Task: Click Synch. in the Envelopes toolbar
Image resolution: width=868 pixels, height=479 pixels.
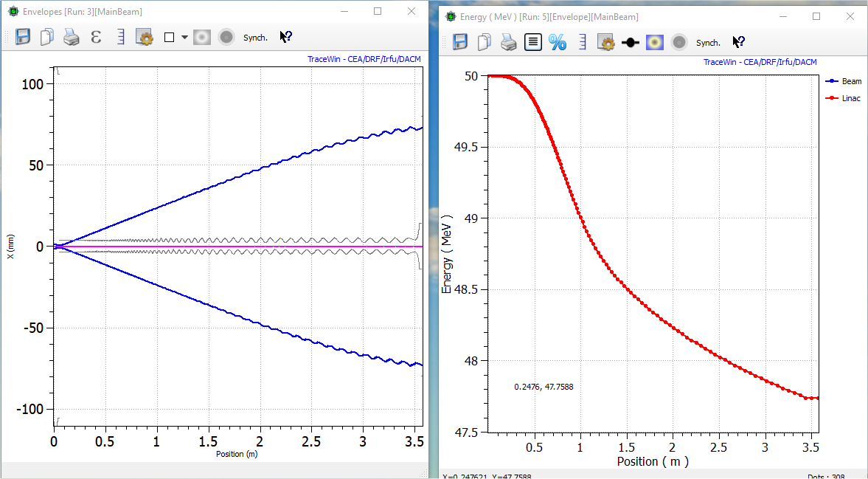Action: click(255, 38)
